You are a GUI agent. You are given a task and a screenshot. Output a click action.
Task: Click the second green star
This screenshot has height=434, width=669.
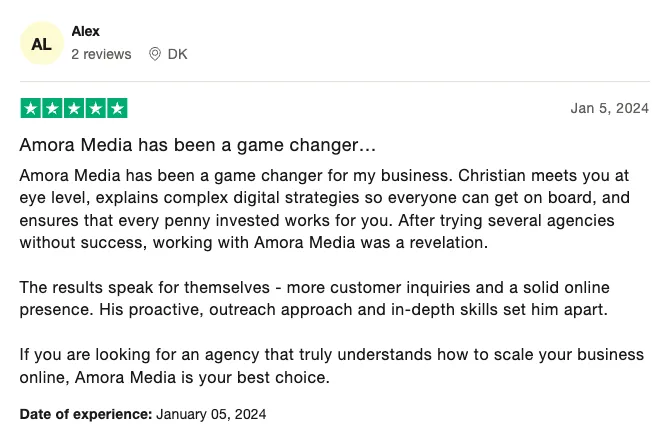click(52, 108)
